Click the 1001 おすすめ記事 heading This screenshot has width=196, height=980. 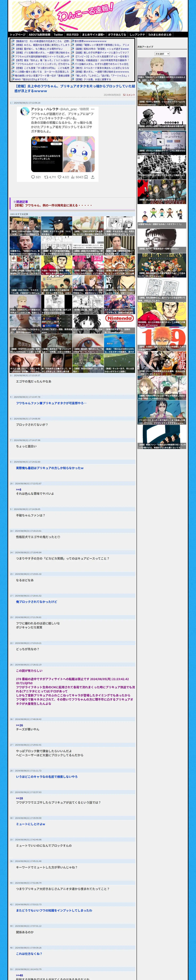pos(19,214)
